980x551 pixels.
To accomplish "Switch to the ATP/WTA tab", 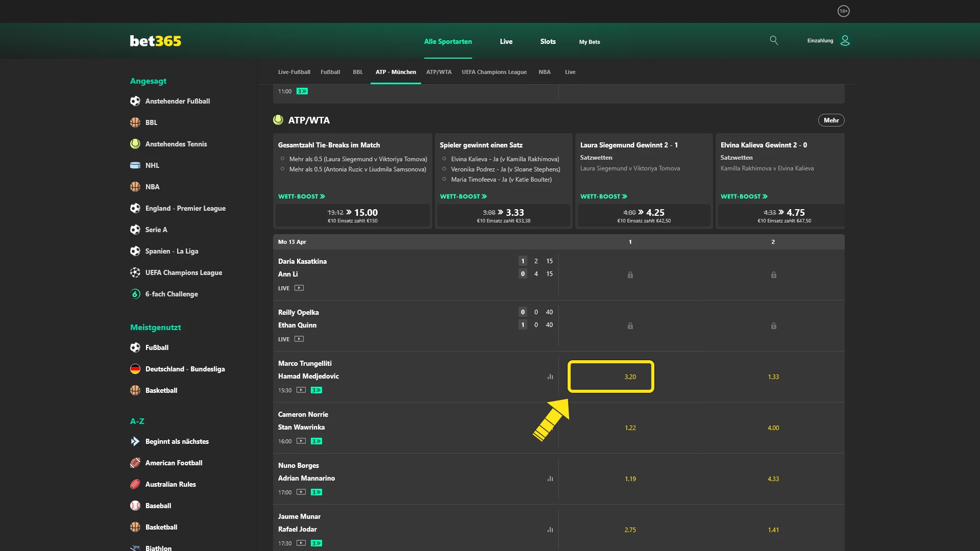I will 439,72.
